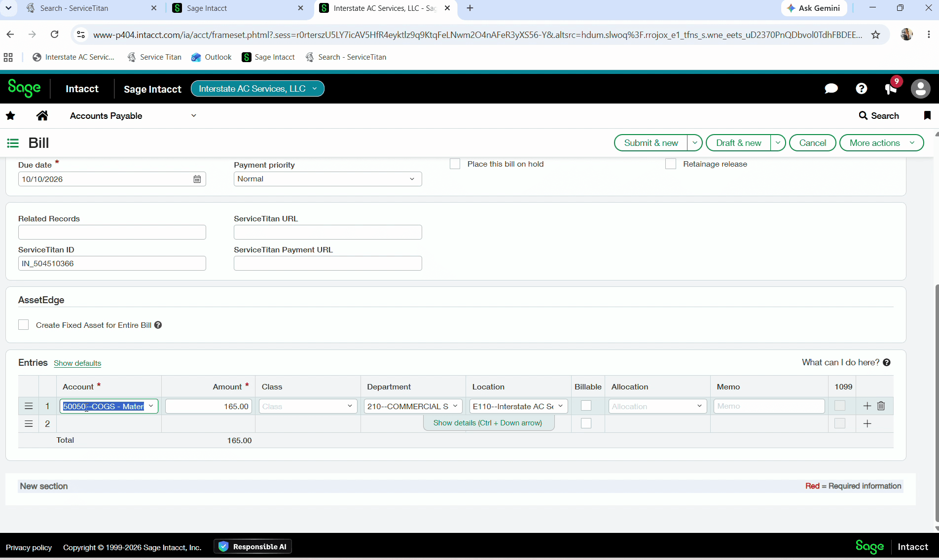
Task: Open the Responsible AI badge
Action: point(253,547)
